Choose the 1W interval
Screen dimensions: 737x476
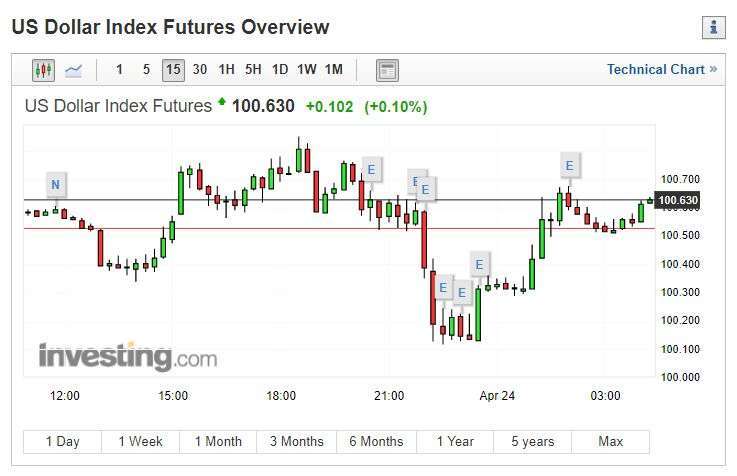tap(307, 70)
